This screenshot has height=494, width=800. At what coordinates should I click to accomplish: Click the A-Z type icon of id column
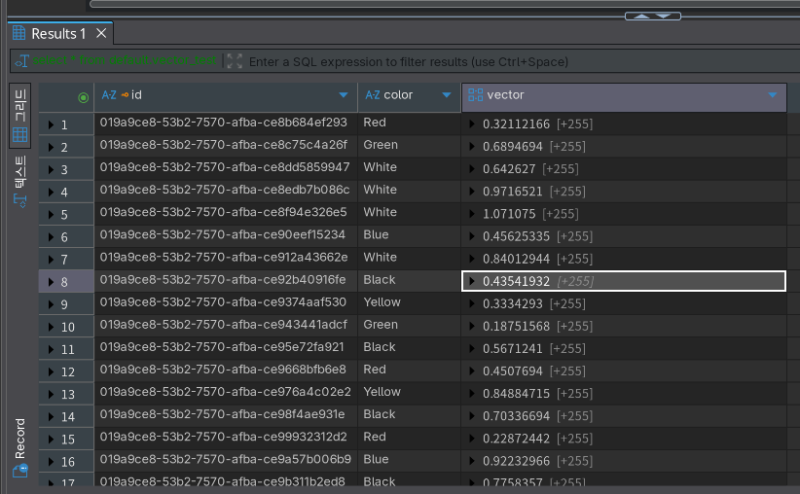pos(110,96)
